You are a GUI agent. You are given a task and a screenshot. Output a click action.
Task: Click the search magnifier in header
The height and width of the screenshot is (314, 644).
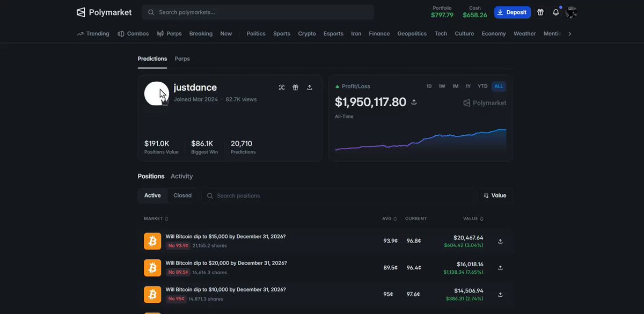click(151, 12)
